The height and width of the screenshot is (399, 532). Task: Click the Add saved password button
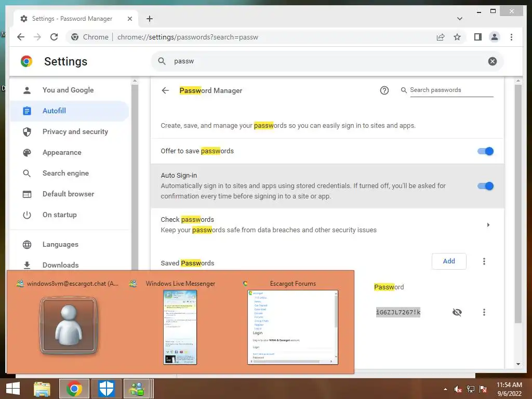pos(449,261)
